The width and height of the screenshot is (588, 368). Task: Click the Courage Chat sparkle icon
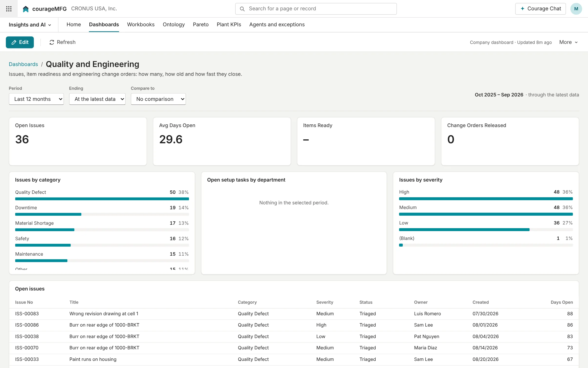coord(522,9)
